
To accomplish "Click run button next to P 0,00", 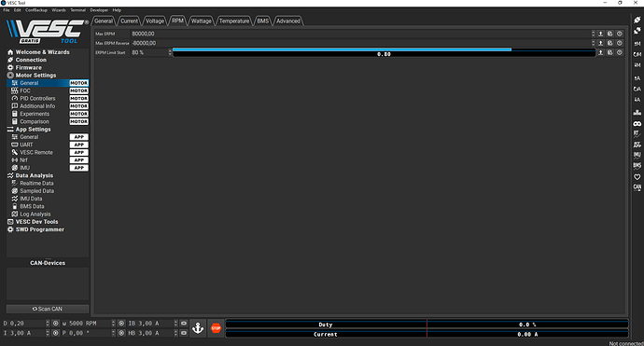I will pos(121,333).
